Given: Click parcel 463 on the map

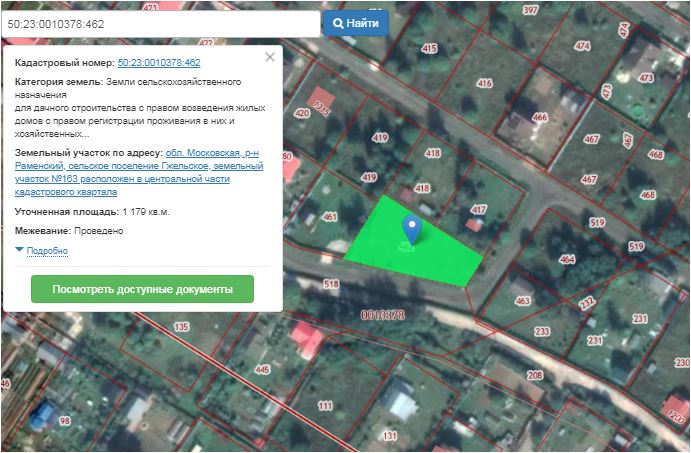Looking at the screenshot, I should (521, 299).
